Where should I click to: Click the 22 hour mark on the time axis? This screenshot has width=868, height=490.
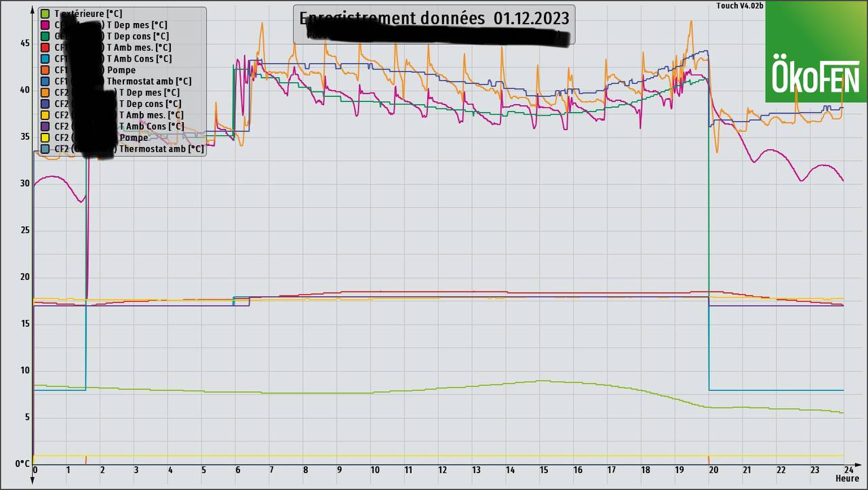(x=781, y=470)
